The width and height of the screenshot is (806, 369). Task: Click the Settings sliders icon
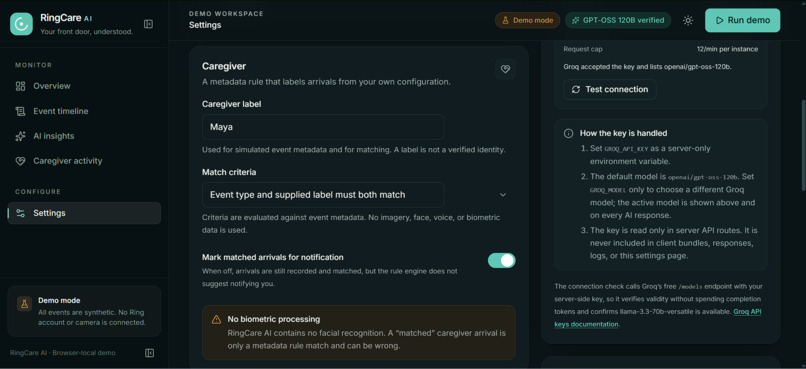[21, 213]
